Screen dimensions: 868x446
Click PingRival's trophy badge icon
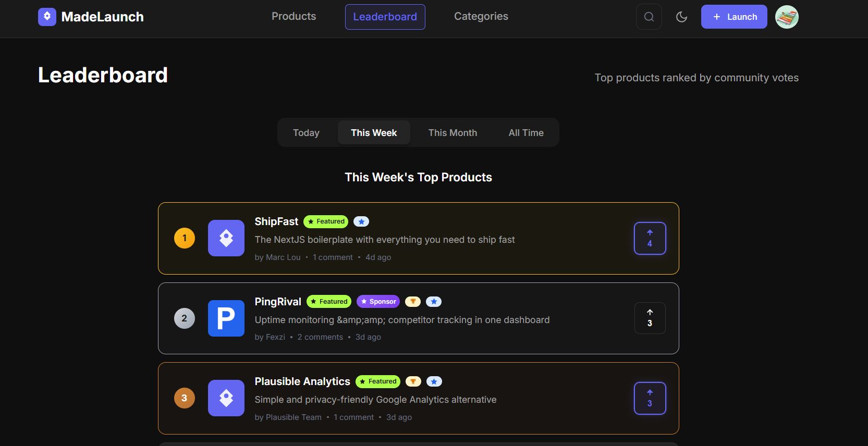point(412,302)
